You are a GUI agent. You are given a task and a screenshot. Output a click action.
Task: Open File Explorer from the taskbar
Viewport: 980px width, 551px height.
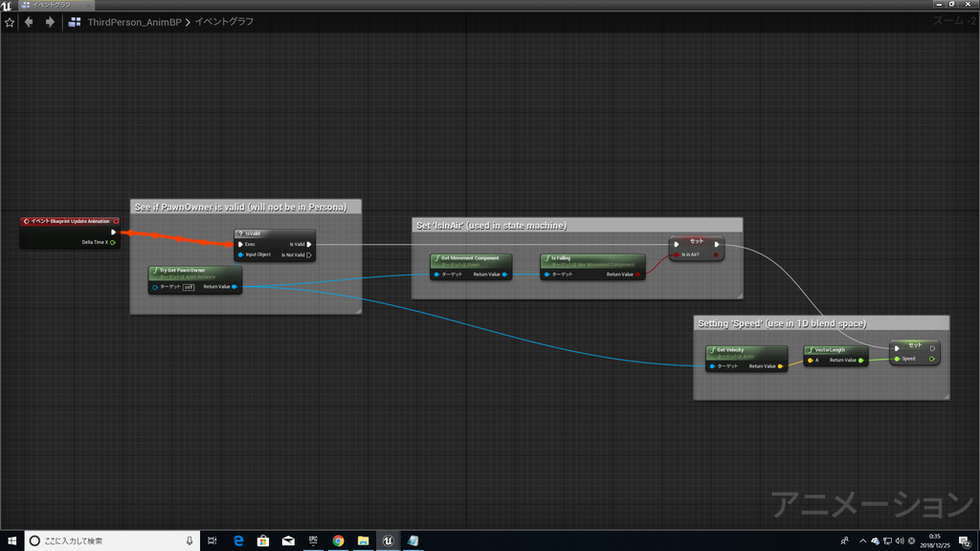click(x=363, y=541)
